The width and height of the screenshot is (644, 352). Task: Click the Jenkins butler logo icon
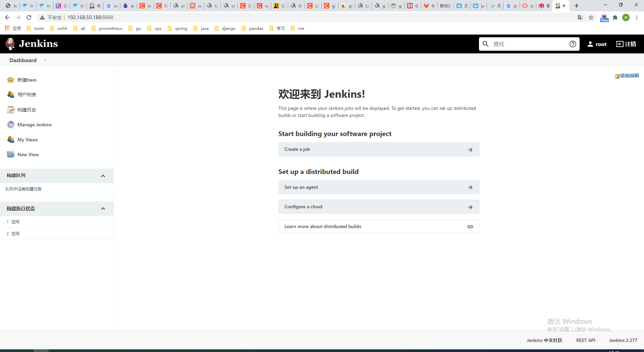(x=10, y=44)
